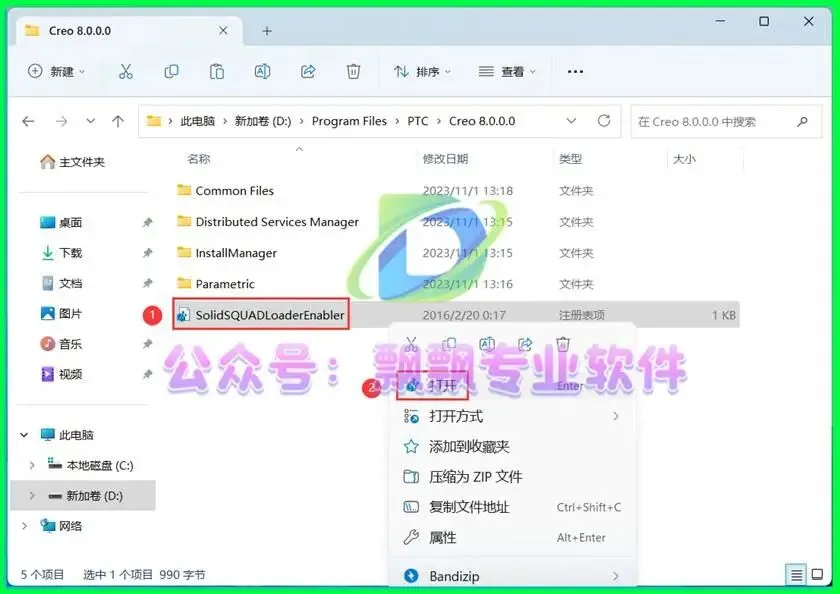Image resolution: width=840 pixels, height=594 pixels.
Task: Click the Cut icon in the toolbar
Action: tap(125, 71)
